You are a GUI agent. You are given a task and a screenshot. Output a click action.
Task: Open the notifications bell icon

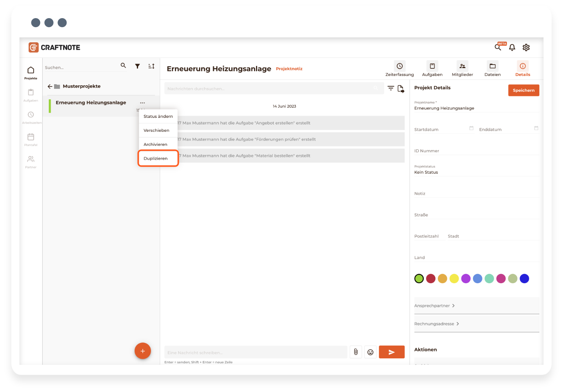pyautogui.click(x=512, y=48)
